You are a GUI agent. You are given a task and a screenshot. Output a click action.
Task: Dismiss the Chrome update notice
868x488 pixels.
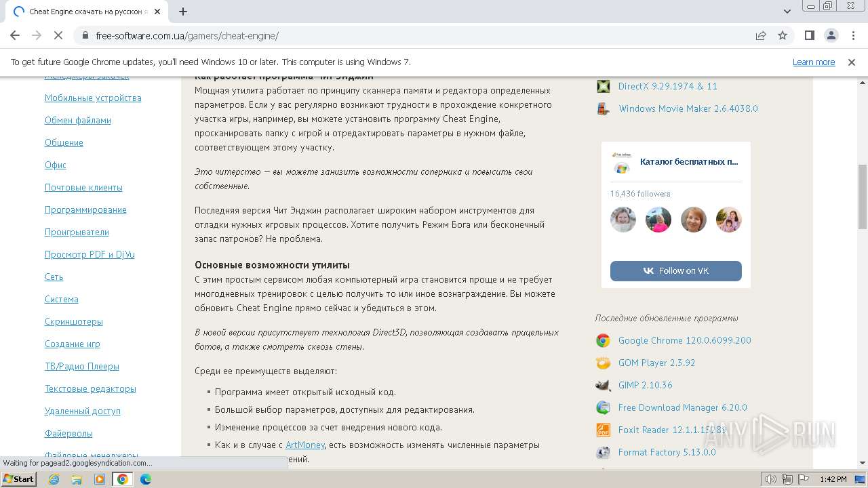[x=852, y=62]
